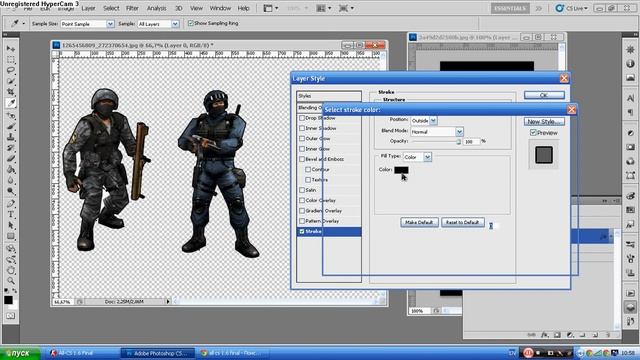Select the Move tool in toolbox
Viewport: 640px width, 360px height.
11,49
